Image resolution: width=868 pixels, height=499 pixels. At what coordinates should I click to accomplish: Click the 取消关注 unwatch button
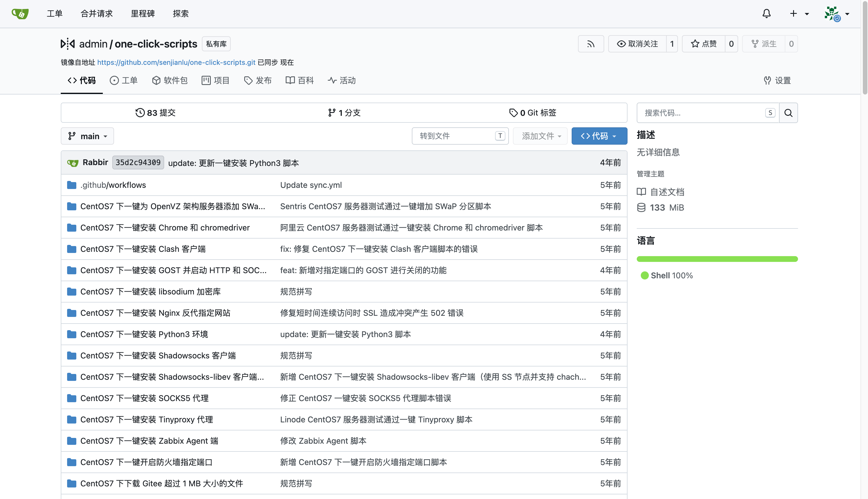637,44
